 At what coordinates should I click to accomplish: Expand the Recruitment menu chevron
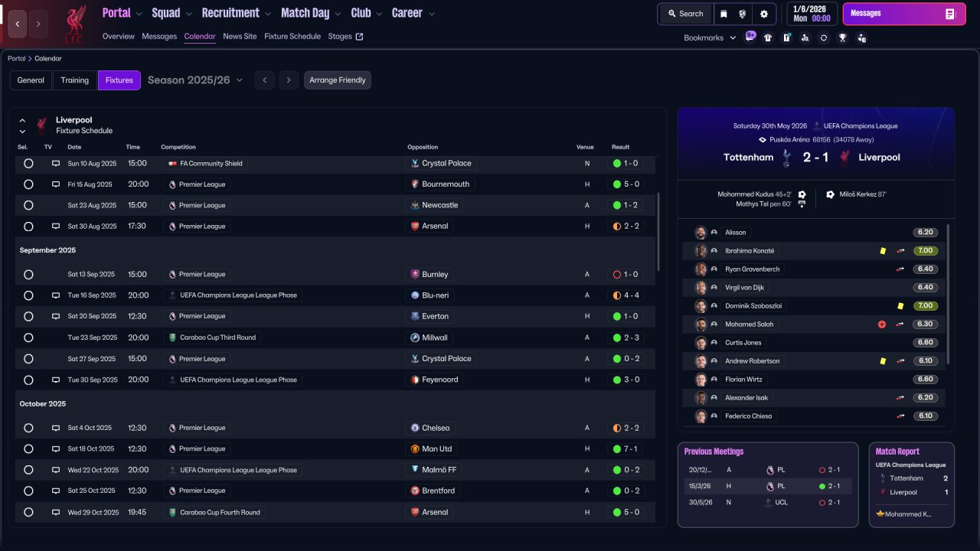[268, 14]
